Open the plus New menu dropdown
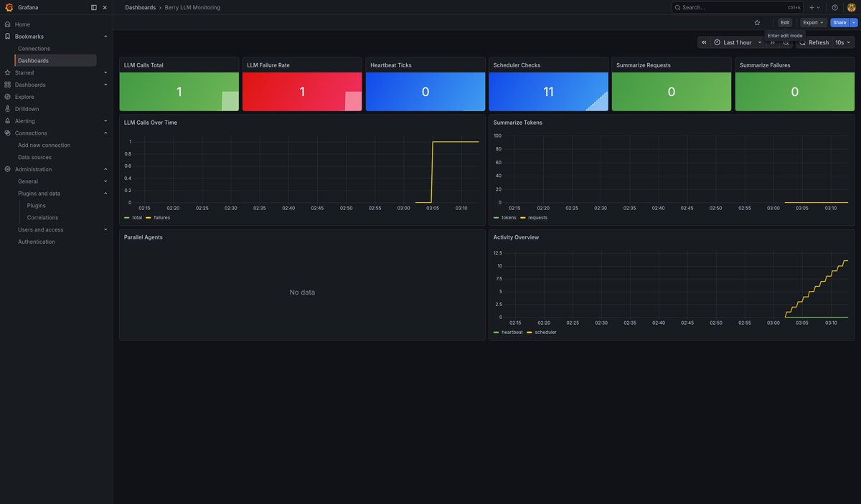This screenshot has width=861, height=504. [x=814, y=7]
